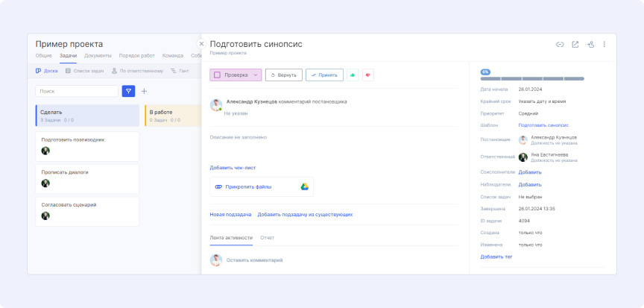Click the task progress bar
This screenshot has width=644, height=308.
pos(532,78)
